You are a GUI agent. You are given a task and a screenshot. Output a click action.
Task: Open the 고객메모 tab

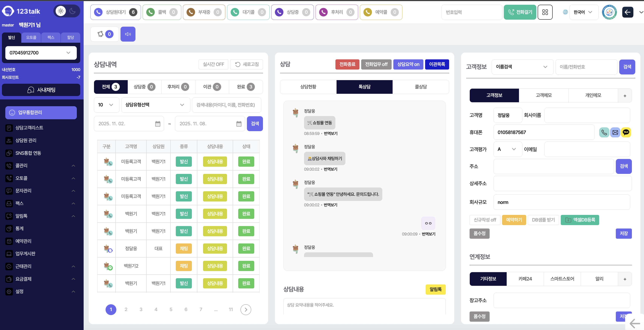point(544,95)
